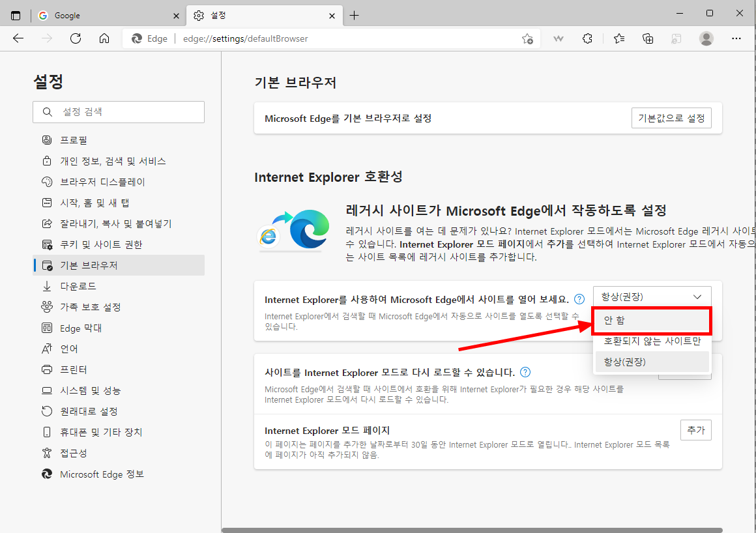
Task: Click the W extension icon in toolbar
Action: pyautogui.click(x=559, y=38)
